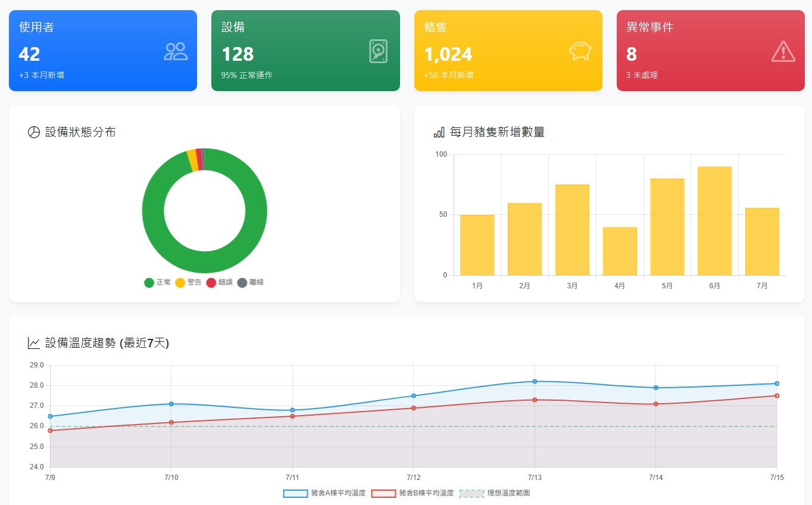Click the bar chart icon beside 每月豬隻新增數量

tap(439, 132)
